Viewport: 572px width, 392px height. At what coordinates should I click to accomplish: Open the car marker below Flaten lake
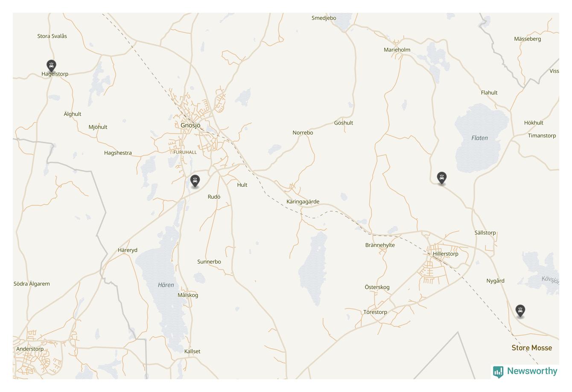click(442, 178)
